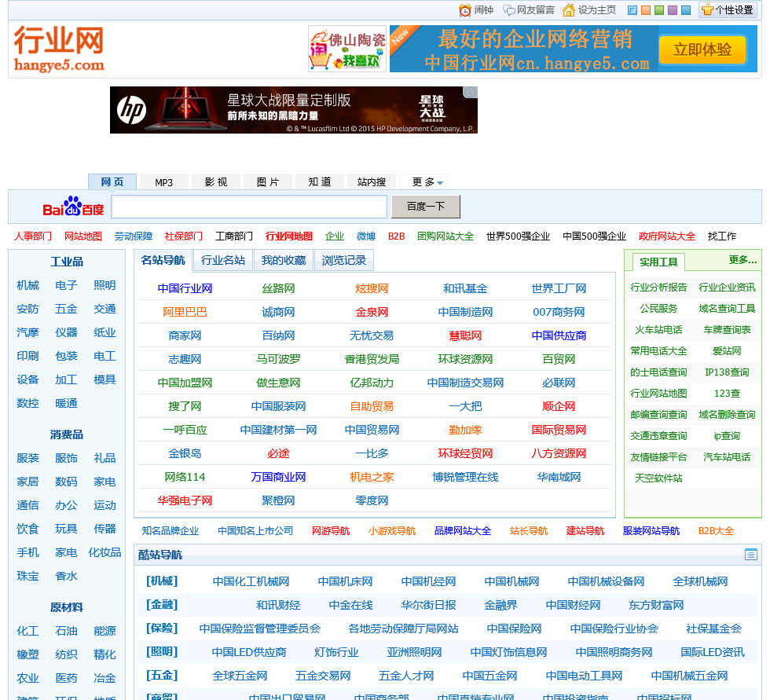Select the teal theme swatch
The width and height of the screenshot is (770, 700).
686,10
